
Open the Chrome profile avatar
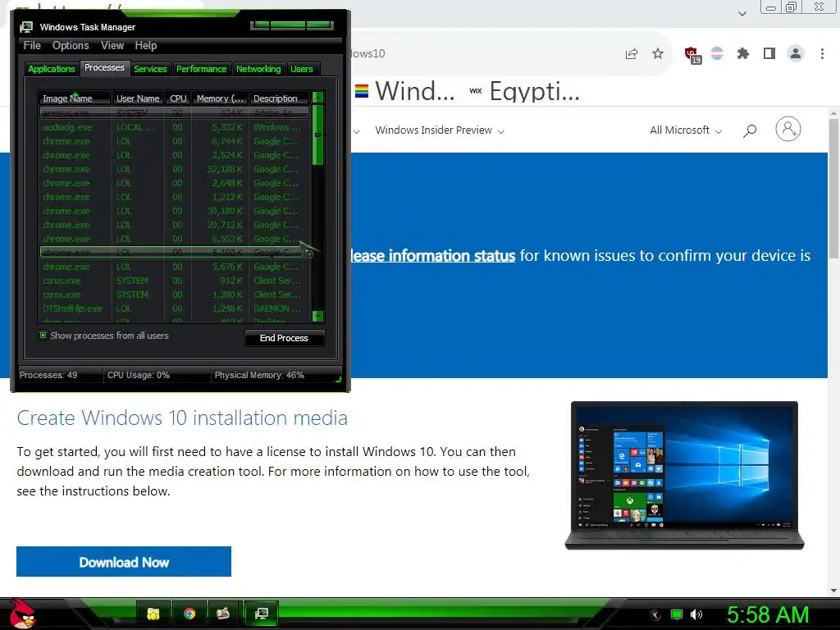coord(796,53)
